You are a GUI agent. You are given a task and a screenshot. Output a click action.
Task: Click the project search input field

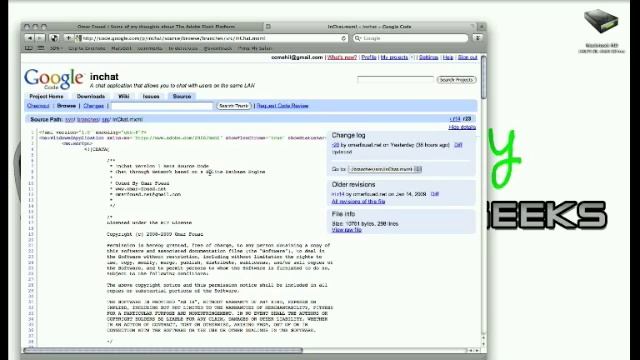(x=395, y=80)
